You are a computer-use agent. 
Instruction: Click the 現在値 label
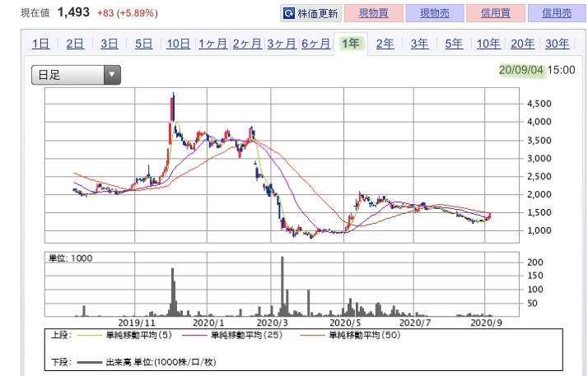tap(35, 13)
